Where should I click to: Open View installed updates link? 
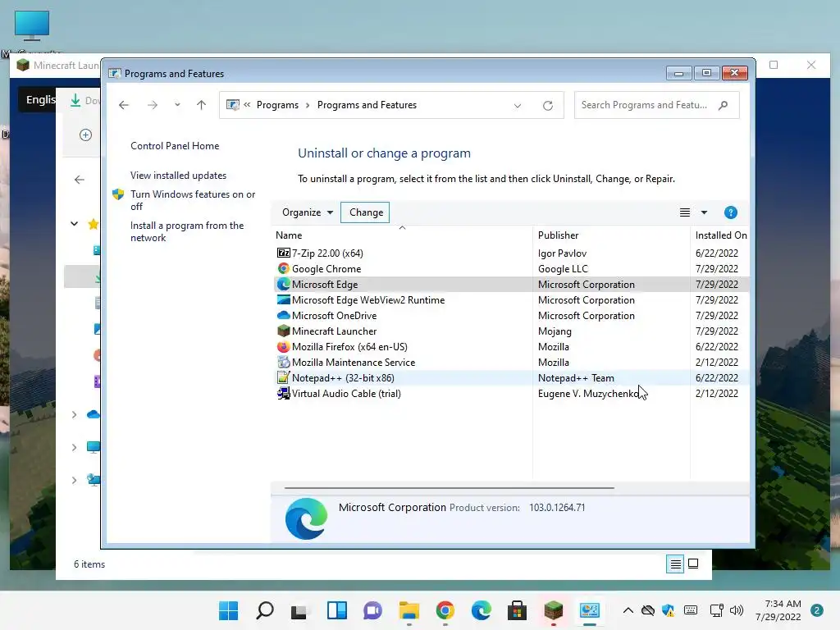(x=178, y=176)
